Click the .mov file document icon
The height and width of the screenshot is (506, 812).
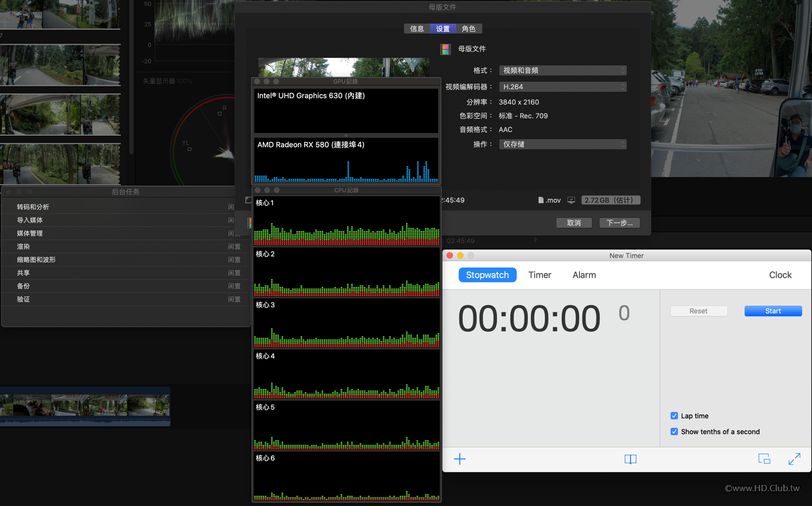(x=540, y=200)
